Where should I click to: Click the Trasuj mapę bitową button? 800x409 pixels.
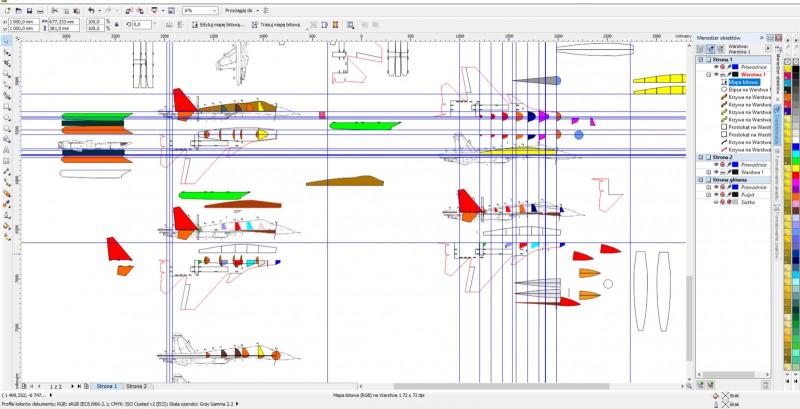(284, 23)
